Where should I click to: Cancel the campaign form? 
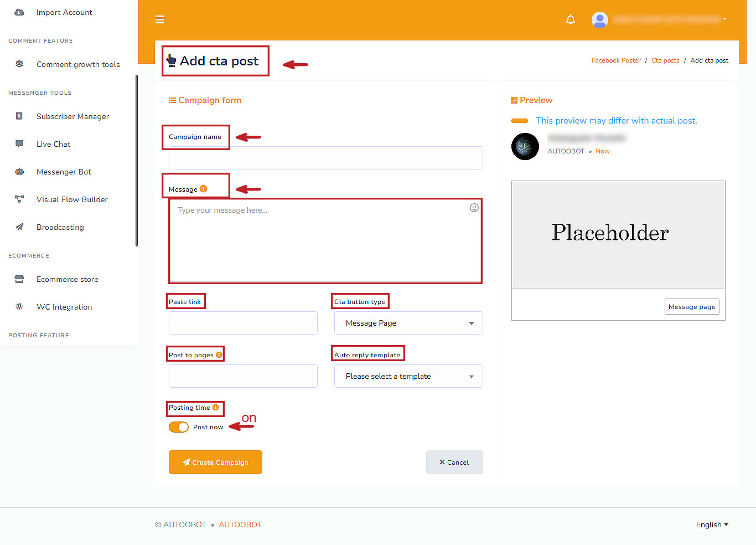[454, 462]
